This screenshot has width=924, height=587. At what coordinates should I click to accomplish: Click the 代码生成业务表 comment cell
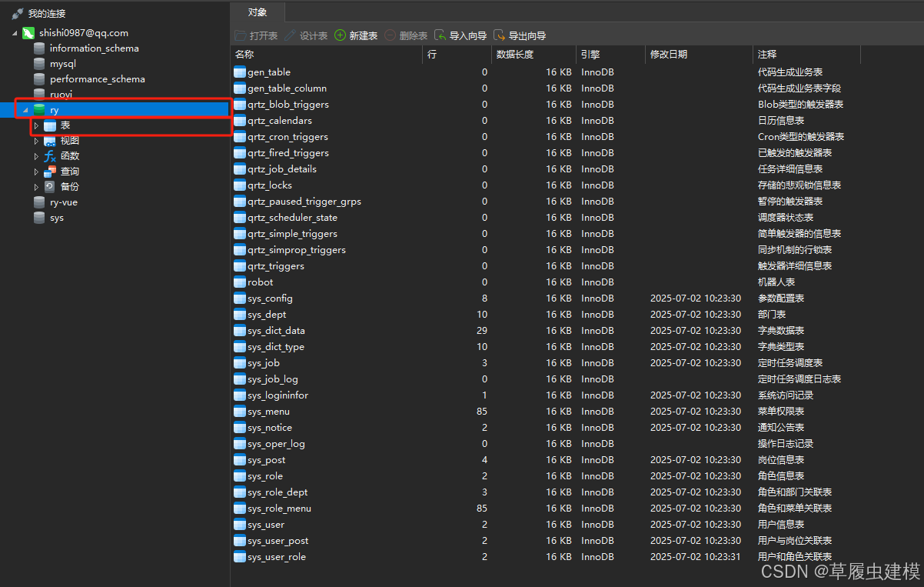click(x=790, y=72)
